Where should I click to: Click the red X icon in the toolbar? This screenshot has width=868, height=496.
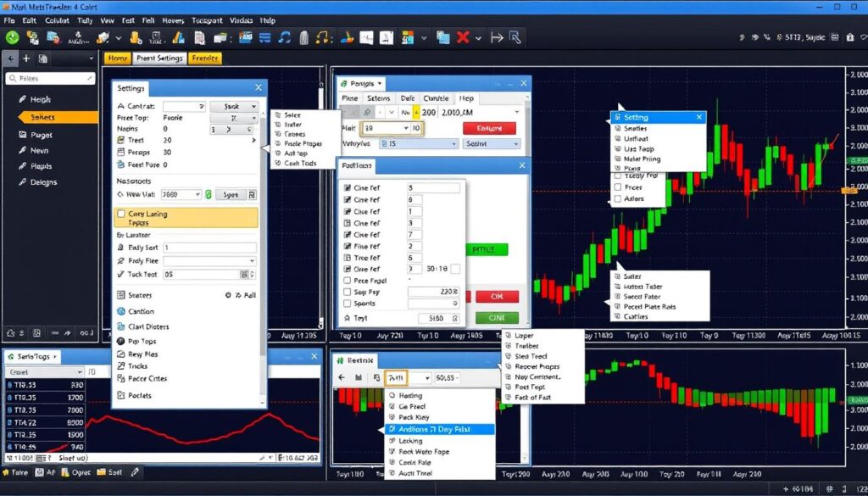coord(463,37)
